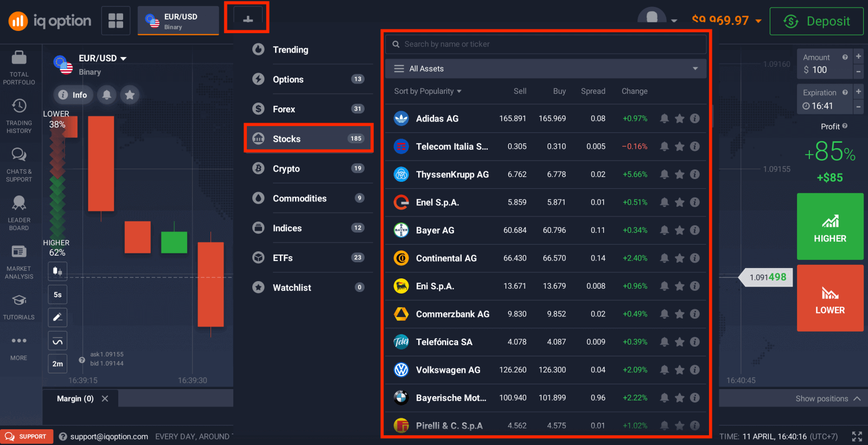The image size is (868, 445).
Task: Open the Watchlist category
Action: click(309, 288)
